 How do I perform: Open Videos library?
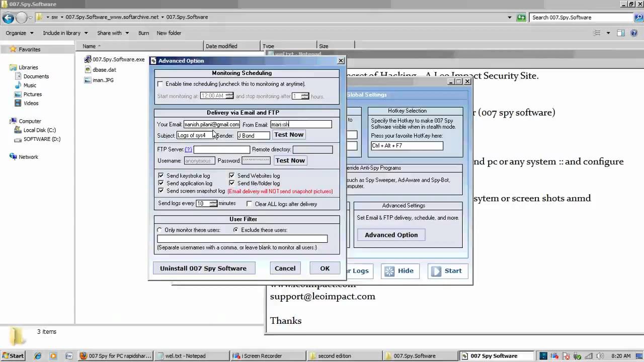(31, 104)
